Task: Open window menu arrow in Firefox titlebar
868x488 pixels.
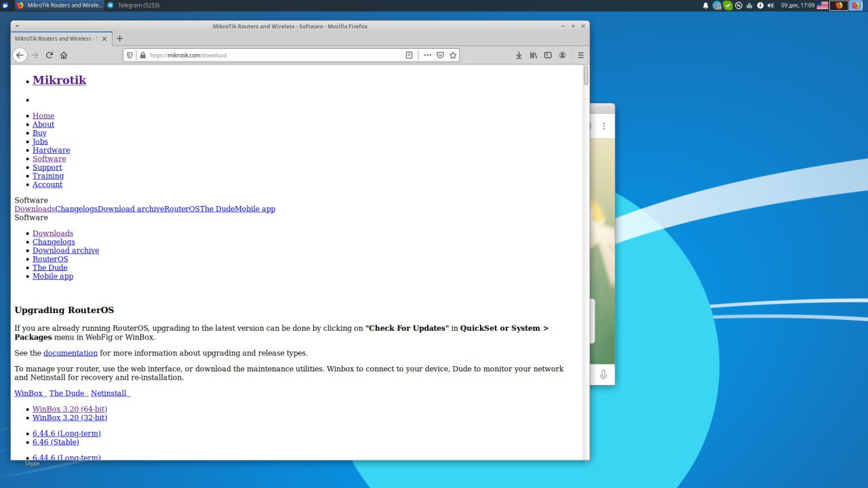Action: (17, 26)
